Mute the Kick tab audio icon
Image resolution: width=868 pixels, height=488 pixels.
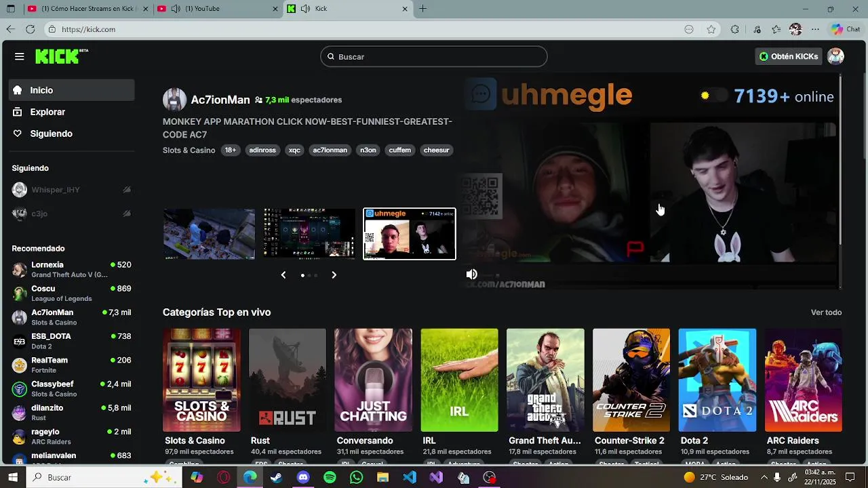(305, 9)
